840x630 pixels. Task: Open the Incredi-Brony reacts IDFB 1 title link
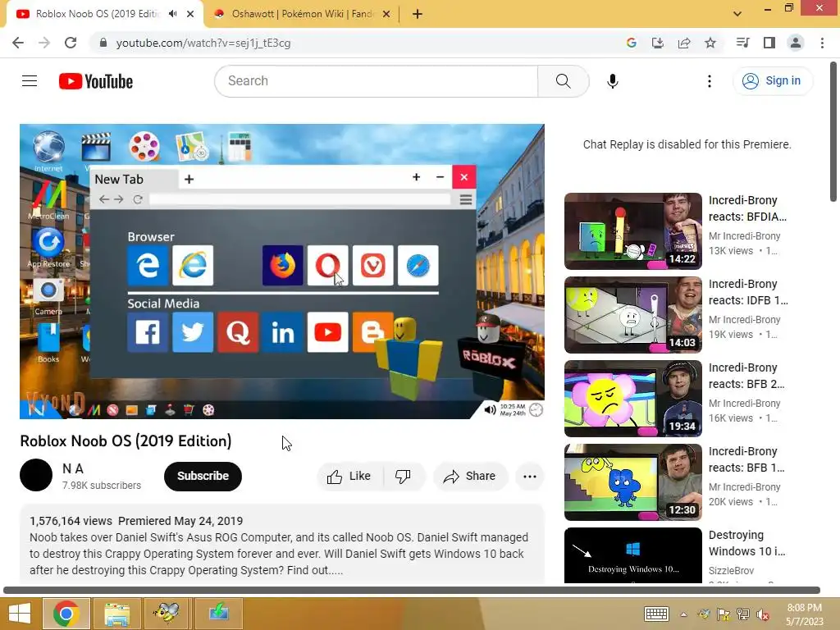748,292
